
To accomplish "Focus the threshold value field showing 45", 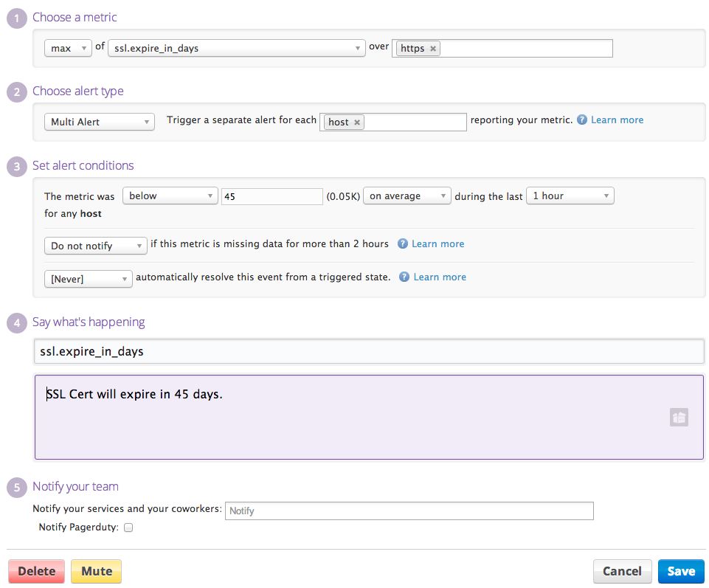I will (x=272, y=196).
